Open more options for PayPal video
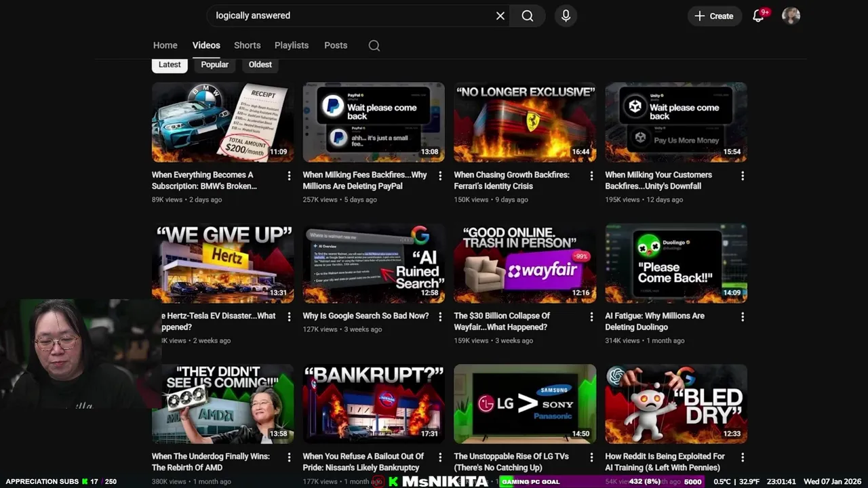Screen dimensions: 868x488 tap(440, 176)
